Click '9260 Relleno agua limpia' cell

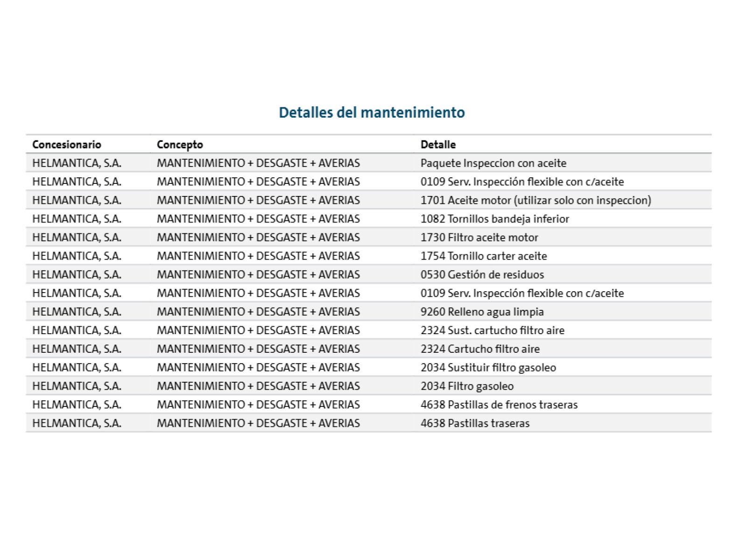tap(482, 312)
